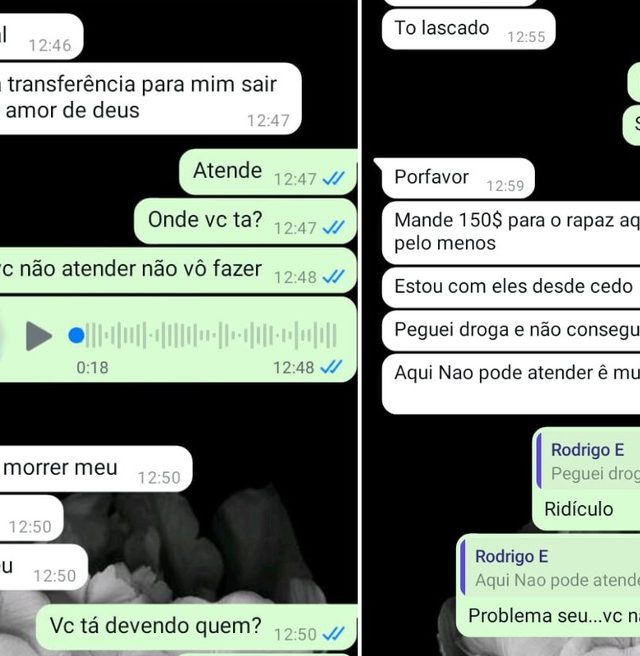Select the 'Aqui Nao pode atender' message bubble
This screenshot has width=640, height=656.
tap(511, 384)
